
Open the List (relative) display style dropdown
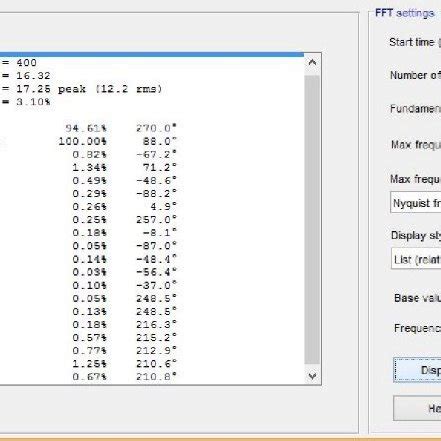tap(416, 259)
